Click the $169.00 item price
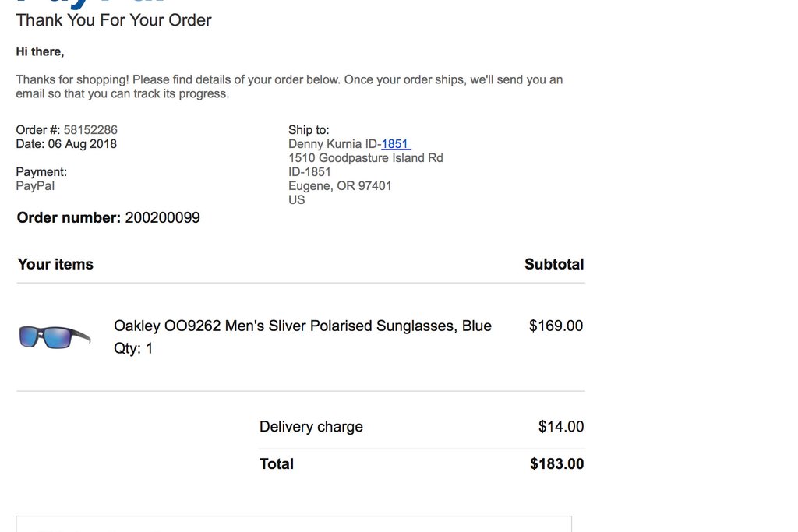Image resolution: width=798 pixels, height=532 pixels. [x=556, y=326]
